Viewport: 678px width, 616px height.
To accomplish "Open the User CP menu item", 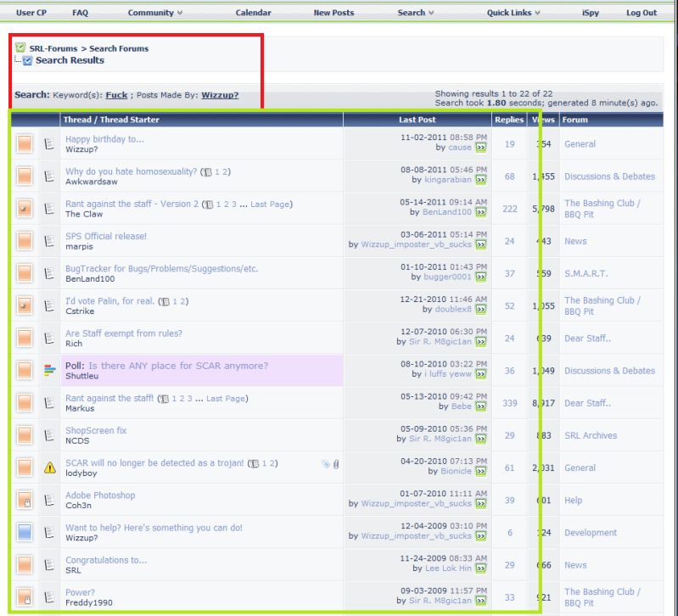I will pos(31,13).
